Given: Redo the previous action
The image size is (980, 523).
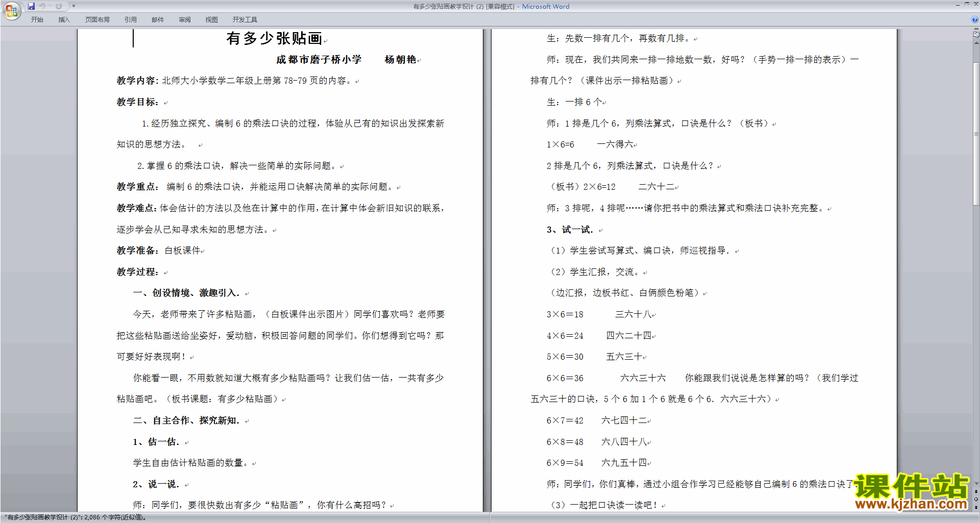Looking at the screenshot, I should 59,6.
